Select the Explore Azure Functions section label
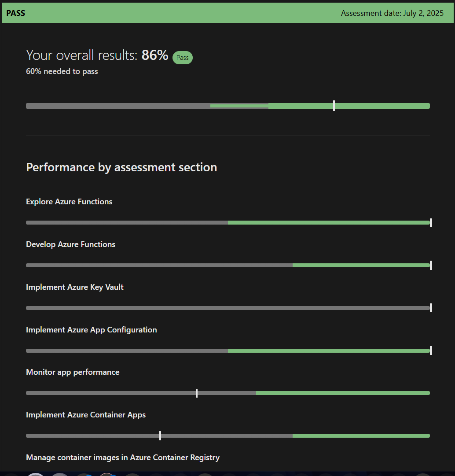Image resolution: width=455 pixels, height=476 pixels. (x=69, y=202)
